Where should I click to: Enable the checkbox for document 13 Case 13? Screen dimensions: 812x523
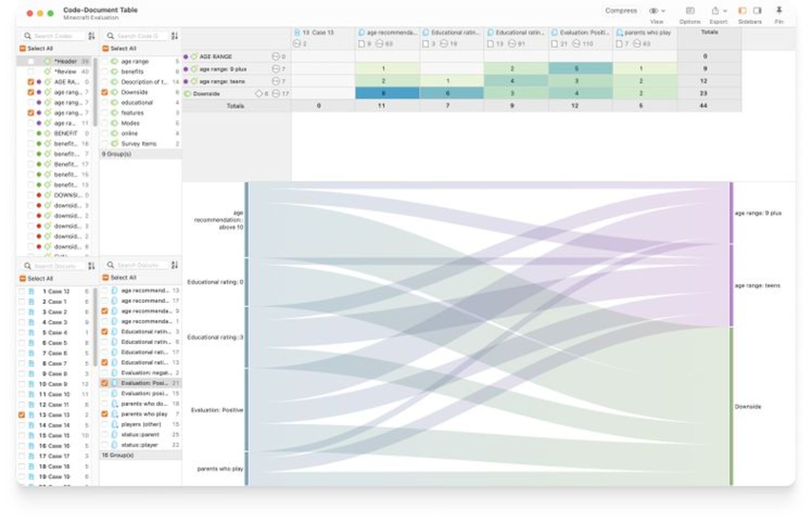pos(22,415)
